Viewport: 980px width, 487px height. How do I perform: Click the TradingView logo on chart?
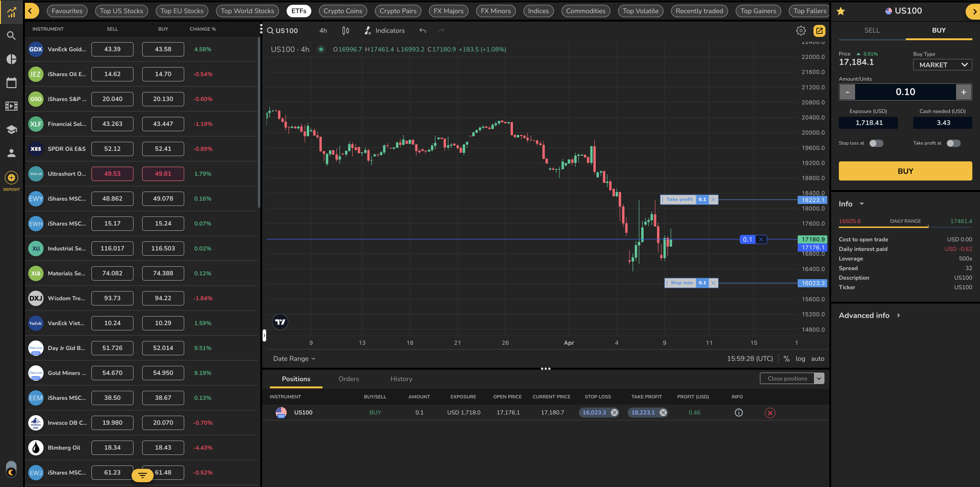pos(280,322)
